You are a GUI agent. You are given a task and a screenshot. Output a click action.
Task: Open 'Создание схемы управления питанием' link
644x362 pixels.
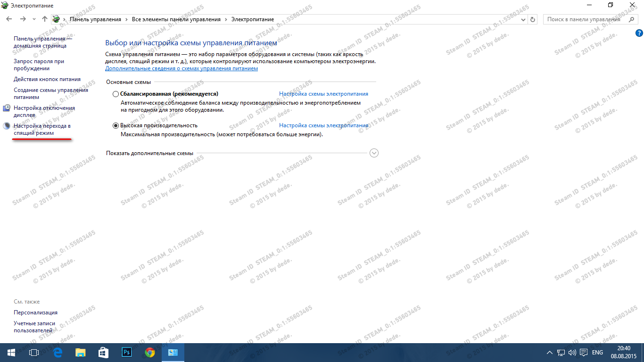(x=51, y=93)
